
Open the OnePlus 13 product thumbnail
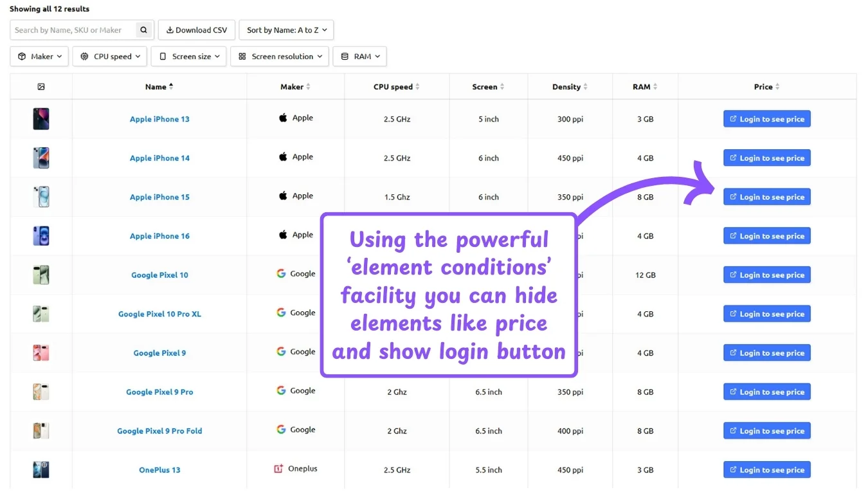(x=41, y=470)
